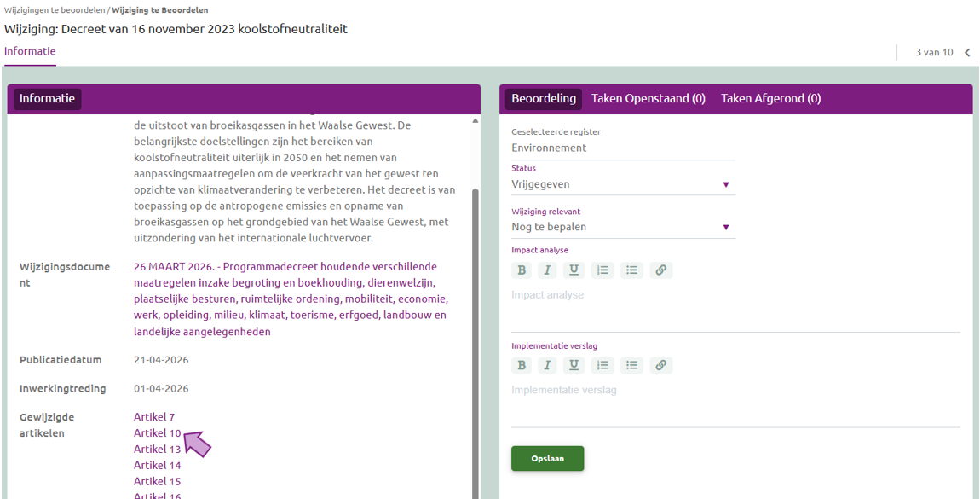Go to previous wijziging with chevron
The width and height of the screenshot is (980, 499).
pyautogui.click(x=967, y=53)
